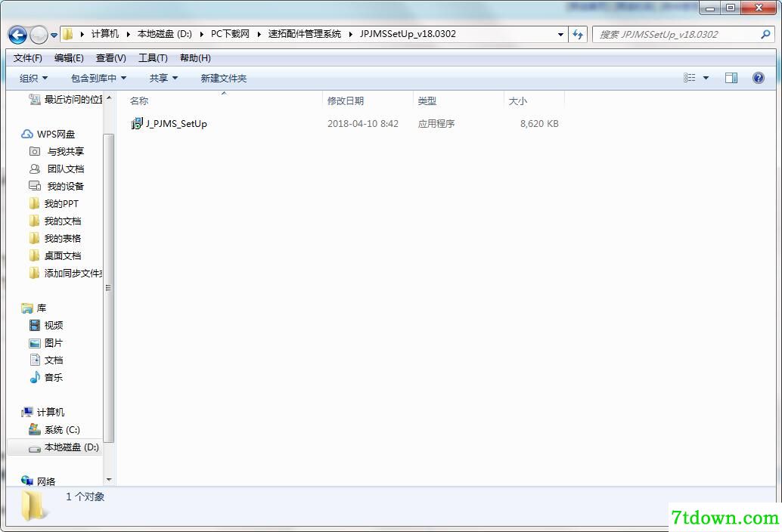Open the Help question mark icon

759,78
